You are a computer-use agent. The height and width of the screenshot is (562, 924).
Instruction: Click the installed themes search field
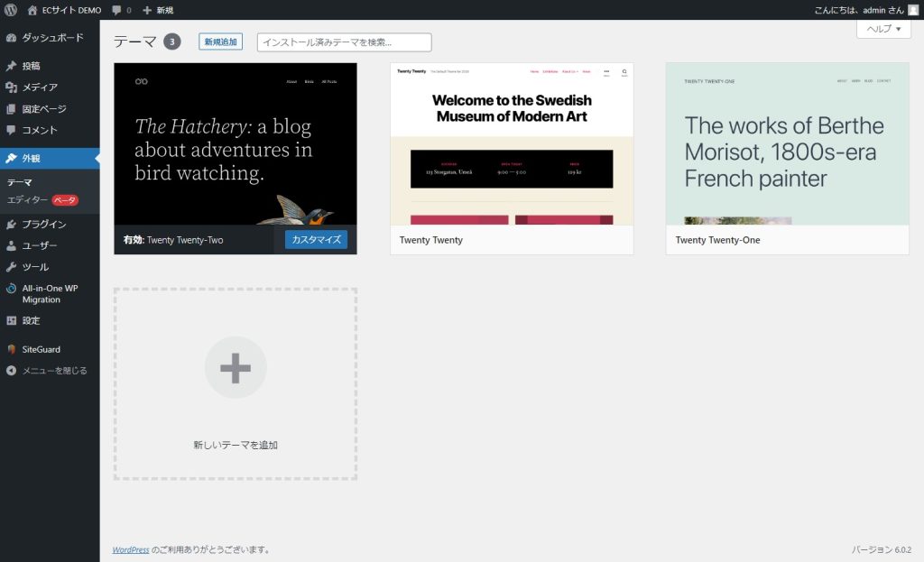344,42
